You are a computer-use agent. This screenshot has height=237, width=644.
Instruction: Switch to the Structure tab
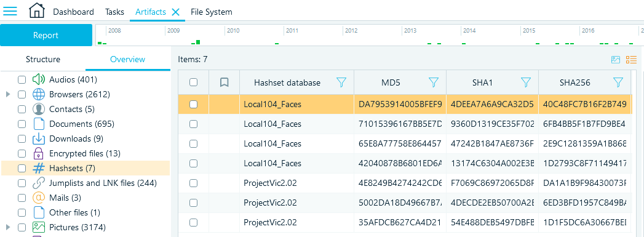(x=42, y=59)
